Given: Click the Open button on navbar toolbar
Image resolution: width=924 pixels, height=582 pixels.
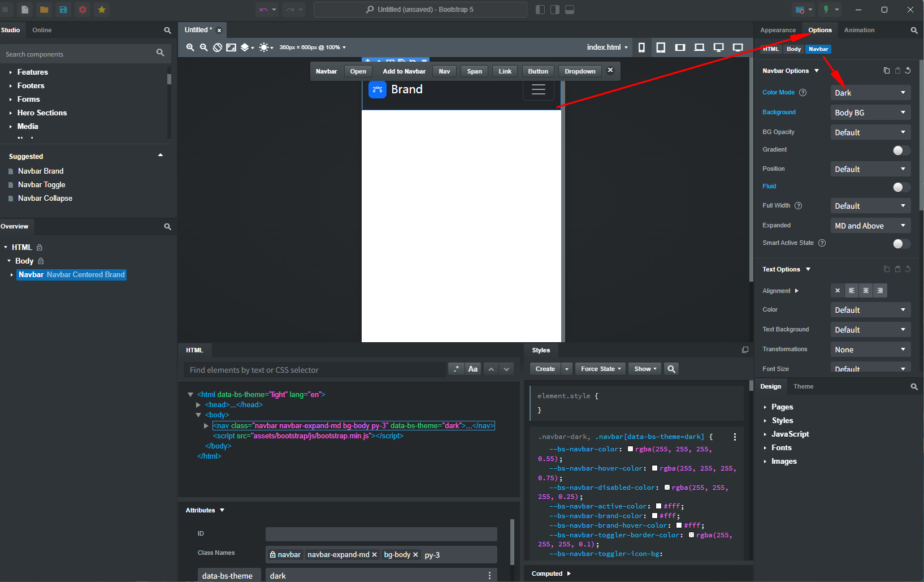Looking at the screenshot, I should [358, 71].
